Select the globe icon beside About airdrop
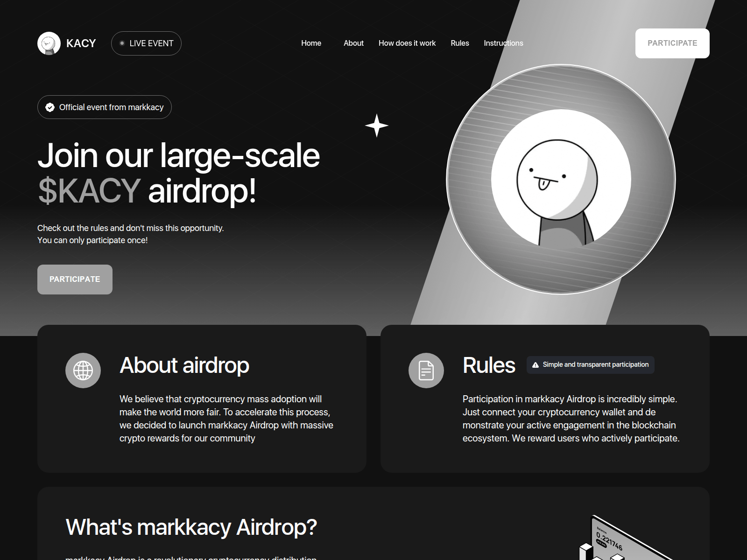Screen dimensions: 747x560 point(83,370)
